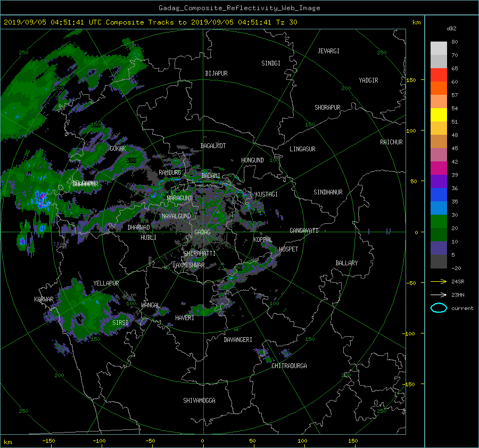Click the UTC timestamp header line
479x448 pixels.
tap(150, 22)
